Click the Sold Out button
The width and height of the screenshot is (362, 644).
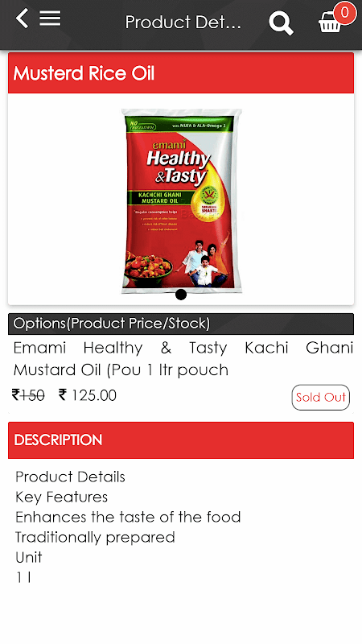coord(320,397)
